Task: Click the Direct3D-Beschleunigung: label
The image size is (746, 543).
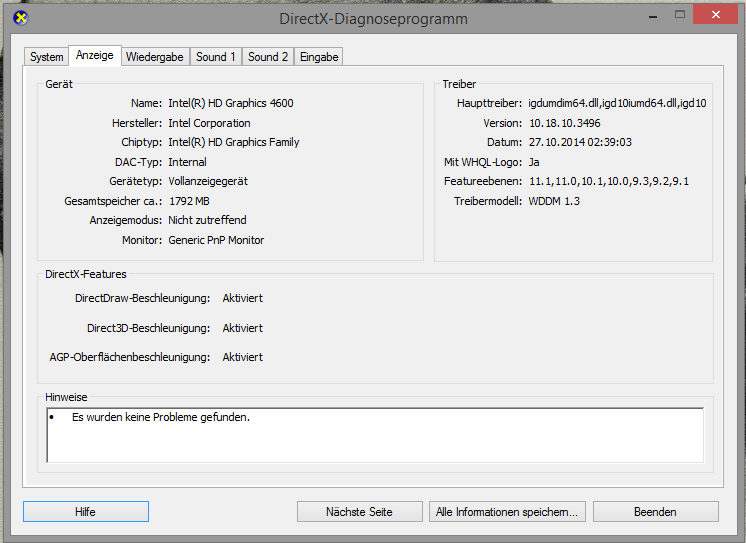Action: point(148,328)
